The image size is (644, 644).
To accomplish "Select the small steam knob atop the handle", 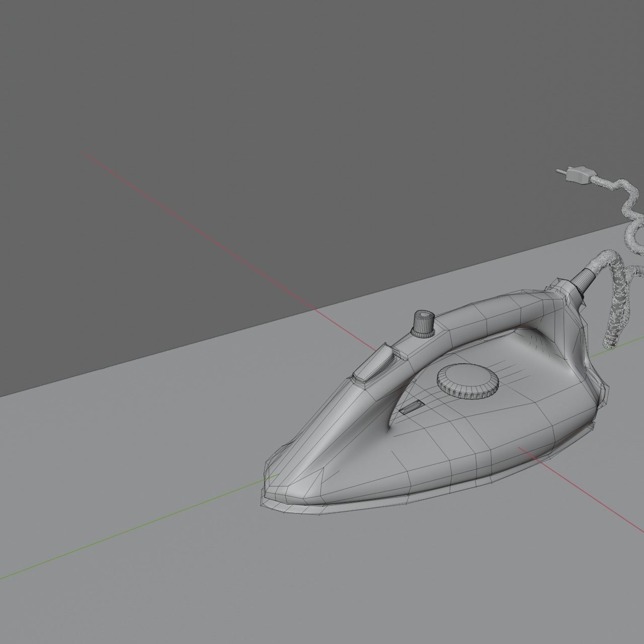I will tap(423, 323).
